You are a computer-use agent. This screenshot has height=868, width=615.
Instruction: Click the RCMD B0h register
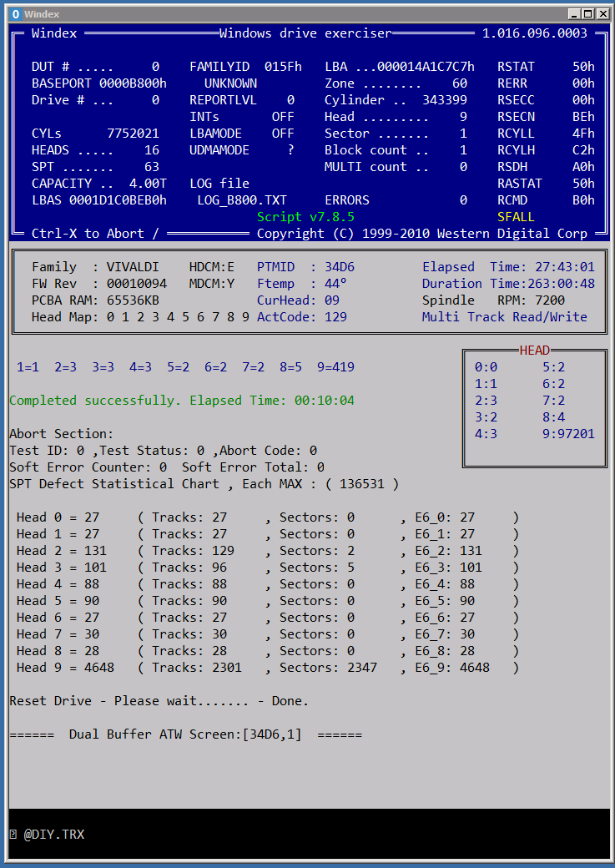[x=546, y=200]
